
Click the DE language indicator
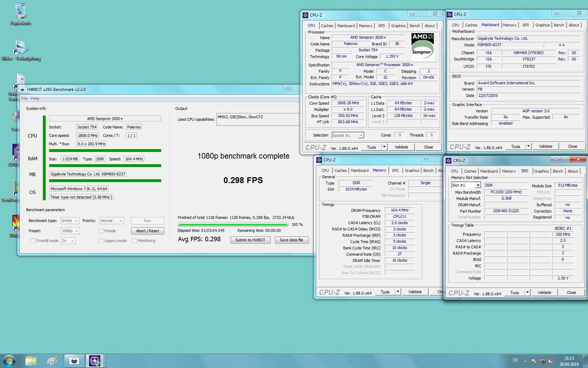click(516, 360)
